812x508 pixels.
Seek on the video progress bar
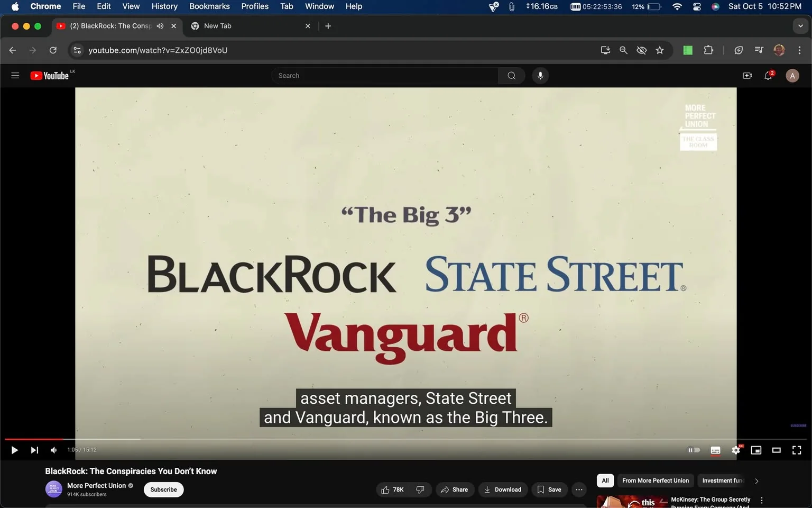tap(406, 439)
